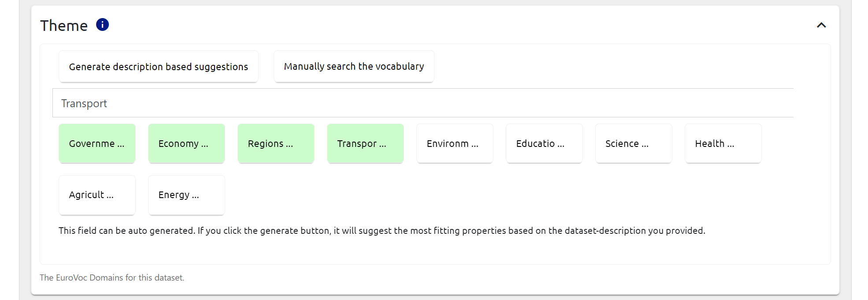868x300 pixels.
Task: Deselect the highlighted Transpor... chip
Action: pos(365,144)
